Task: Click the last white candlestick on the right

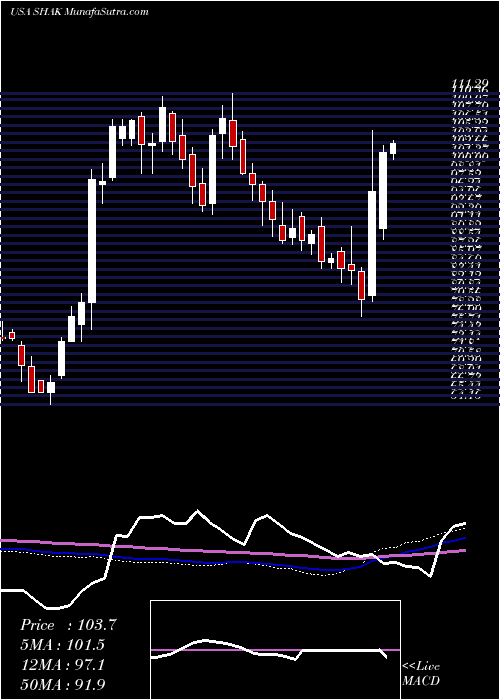Action: click(x=393, y=150)
